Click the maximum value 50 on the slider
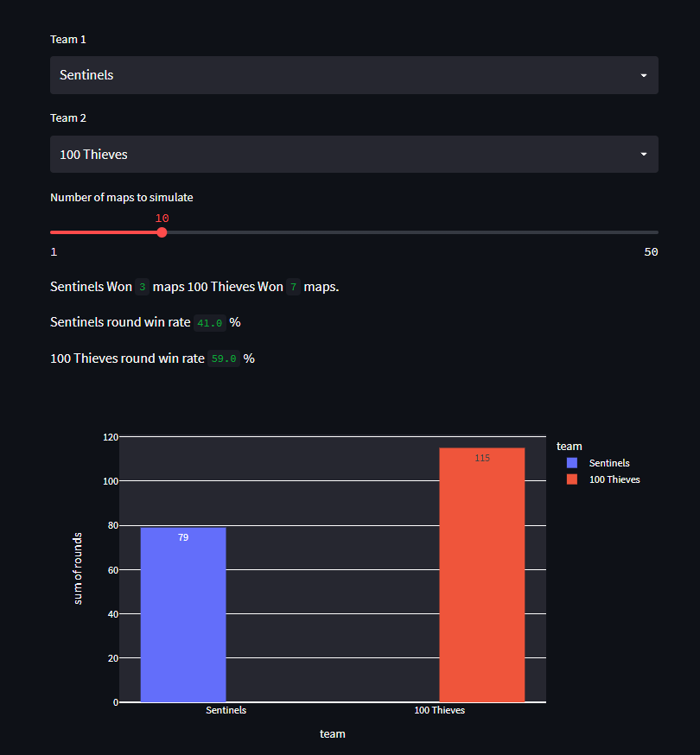700x755 pixels. [651, 251]
